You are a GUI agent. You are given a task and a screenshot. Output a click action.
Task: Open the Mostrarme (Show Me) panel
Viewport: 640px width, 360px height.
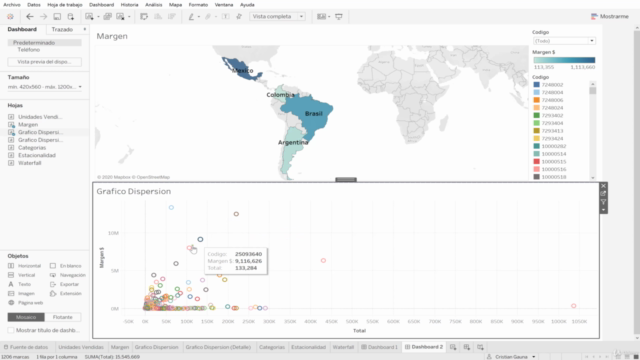coord(610,16)
